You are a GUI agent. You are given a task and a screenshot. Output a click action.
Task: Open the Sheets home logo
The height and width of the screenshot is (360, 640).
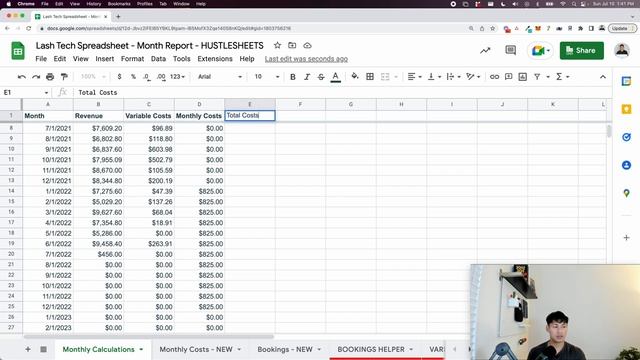[x=18, y=51]
